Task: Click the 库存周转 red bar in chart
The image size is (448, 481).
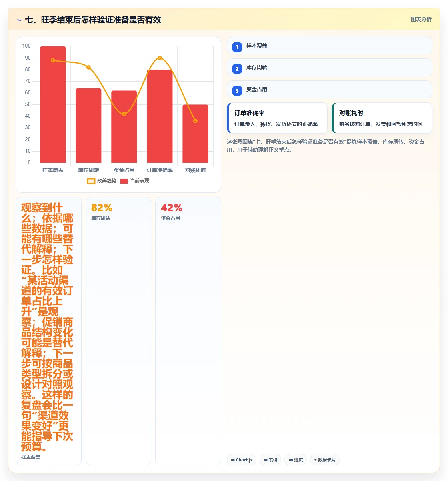Action: point(88,126)
